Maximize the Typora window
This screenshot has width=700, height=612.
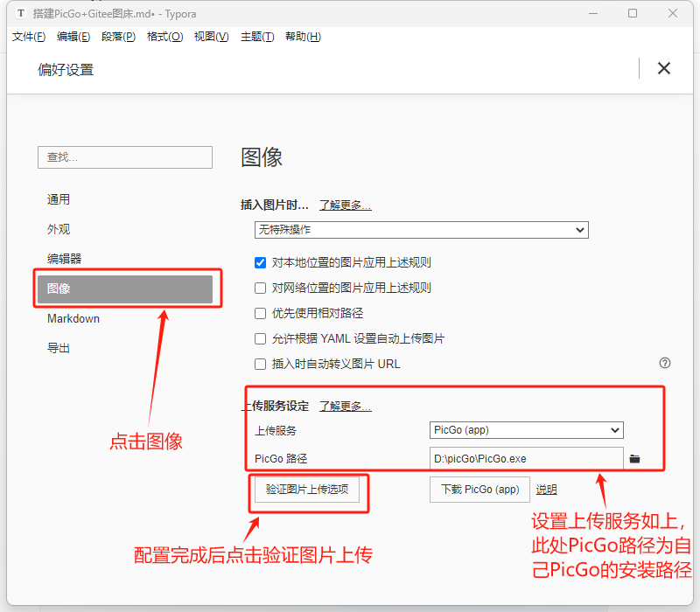[x=633, y=13]
